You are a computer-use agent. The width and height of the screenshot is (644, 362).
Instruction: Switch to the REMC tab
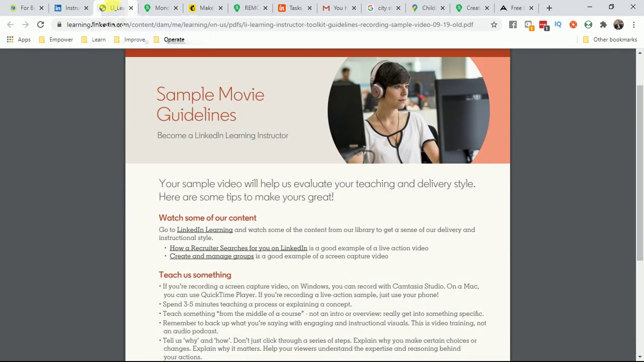pyautogui.click(x=250, y=8)
